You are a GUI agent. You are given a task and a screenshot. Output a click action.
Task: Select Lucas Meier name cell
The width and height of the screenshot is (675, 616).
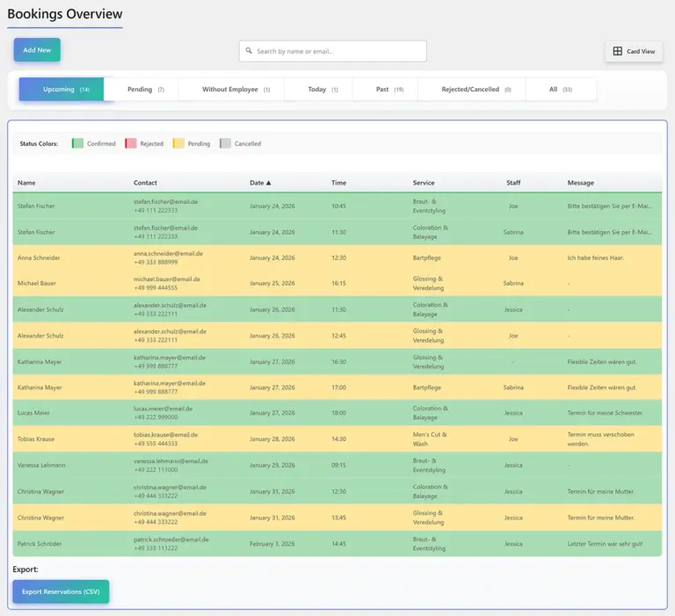pyautogui.click(x=33, y=413)
